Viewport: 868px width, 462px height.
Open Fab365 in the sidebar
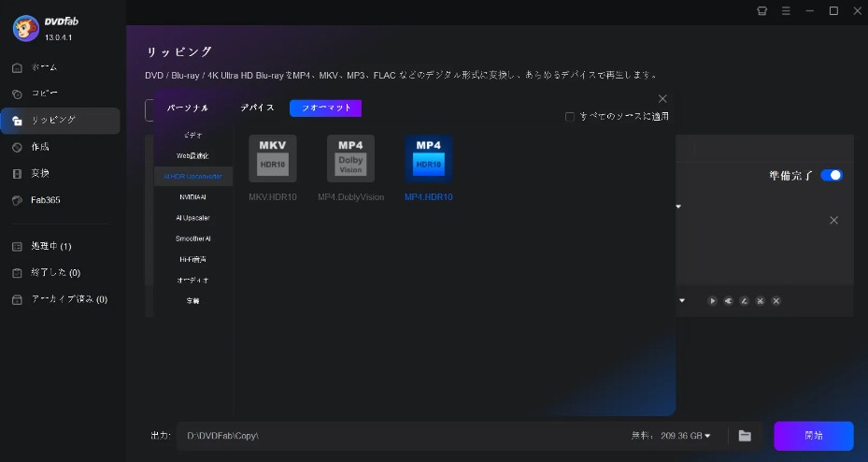click(61, 200)
